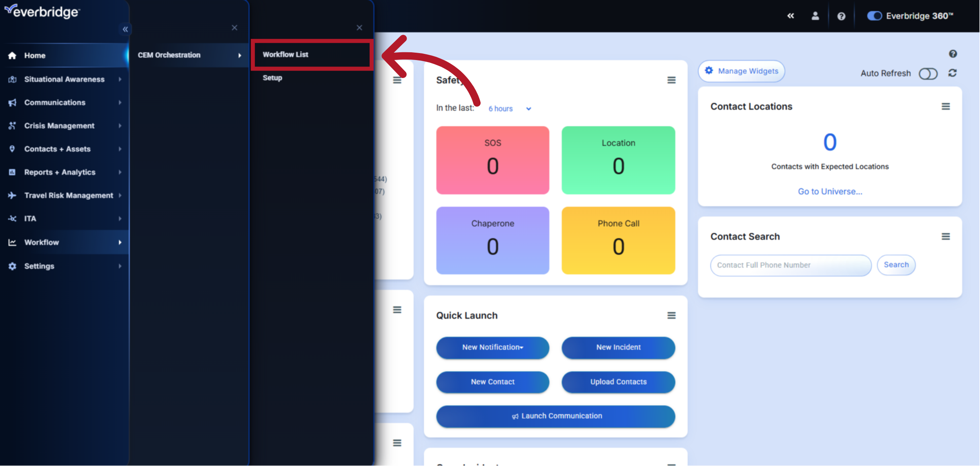This screenshot has height=466, width=980.
Task: Click the Contact Full Phone Number field
Action: 791,265
